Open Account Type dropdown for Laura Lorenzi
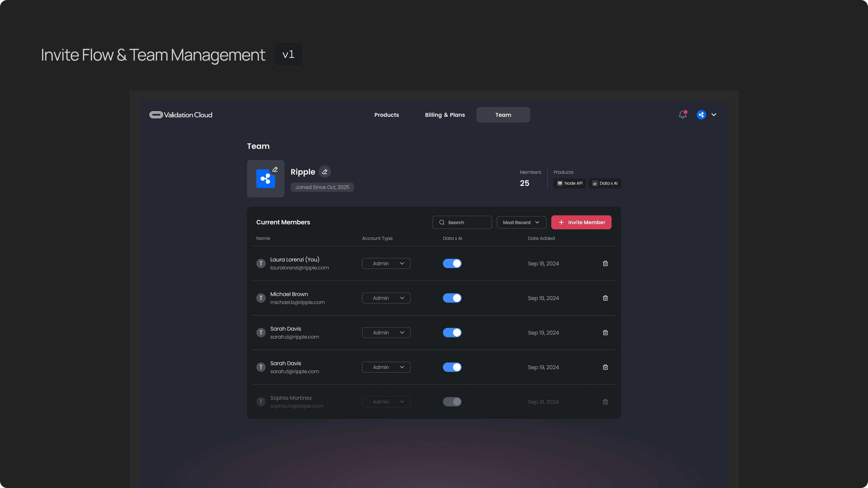The width and height of the screenshot is (868, 488). click(x=386, y=263)
